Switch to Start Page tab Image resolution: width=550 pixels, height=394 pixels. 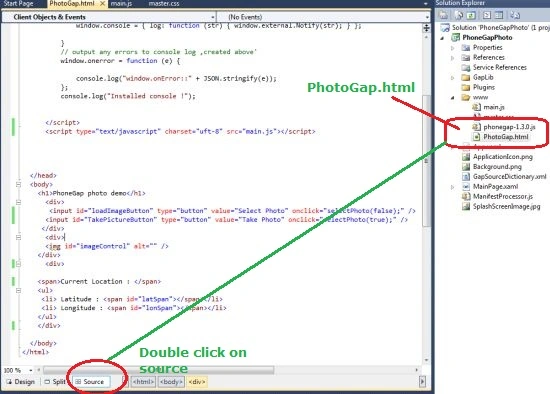click(18, 4)
